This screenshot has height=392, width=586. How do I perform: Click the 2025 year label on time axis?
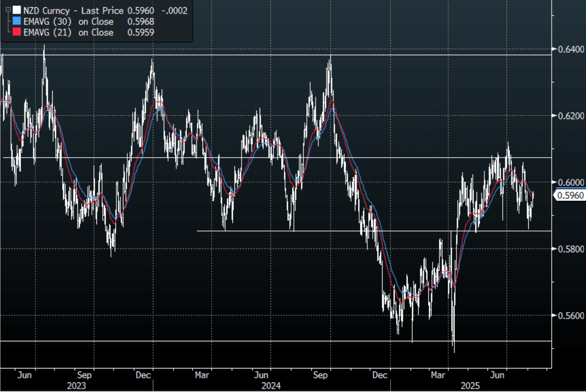tap(470, 385)
